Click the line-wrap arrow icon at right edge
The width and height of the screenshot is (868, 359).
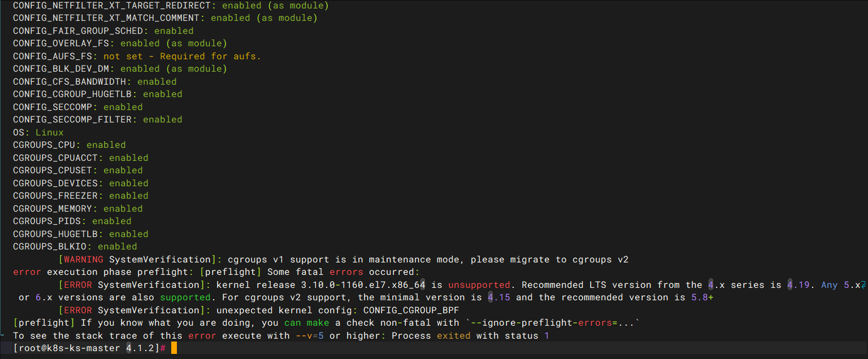pyautogui.click(x=863, y=285)
